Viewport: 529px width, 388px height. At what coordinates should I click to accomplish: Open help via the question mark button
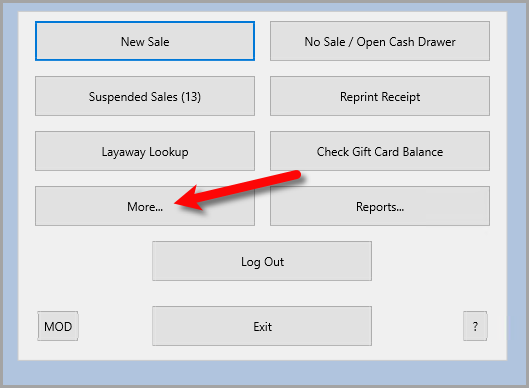(x=475, y=326)
